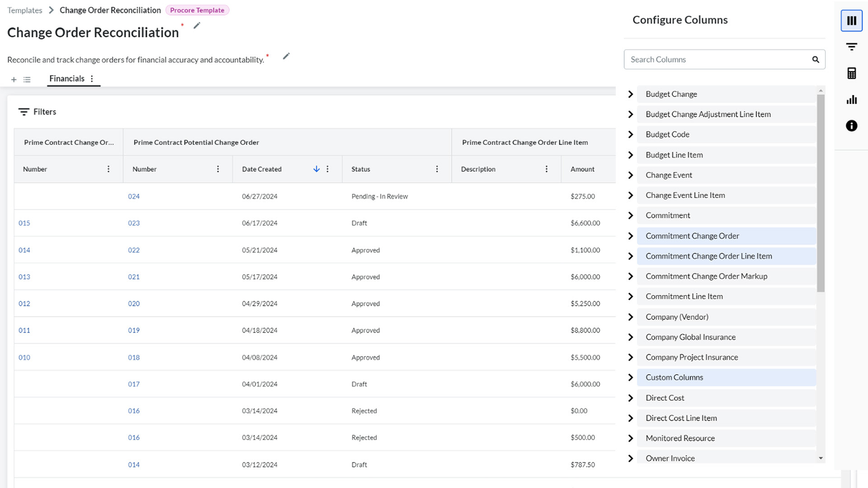Click the three-dot menu on Number column
The width and height of the screenshot is (868, 488).
pos(108,169)
